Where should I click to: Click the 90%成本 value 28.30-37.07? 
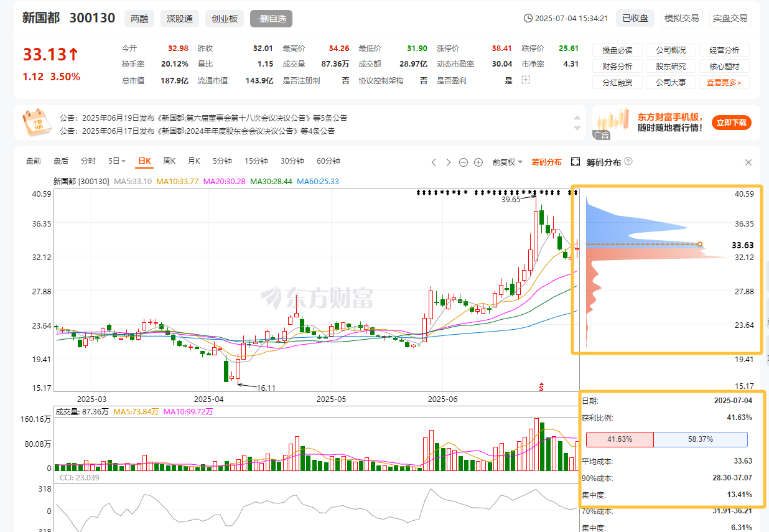click(732, 478)
